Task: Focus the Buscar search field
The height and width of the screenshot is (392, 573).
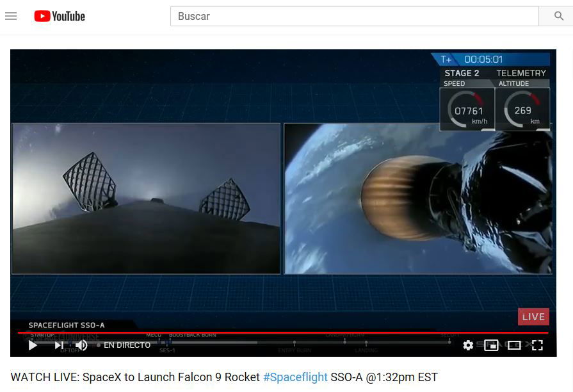Action: [355, 16]
